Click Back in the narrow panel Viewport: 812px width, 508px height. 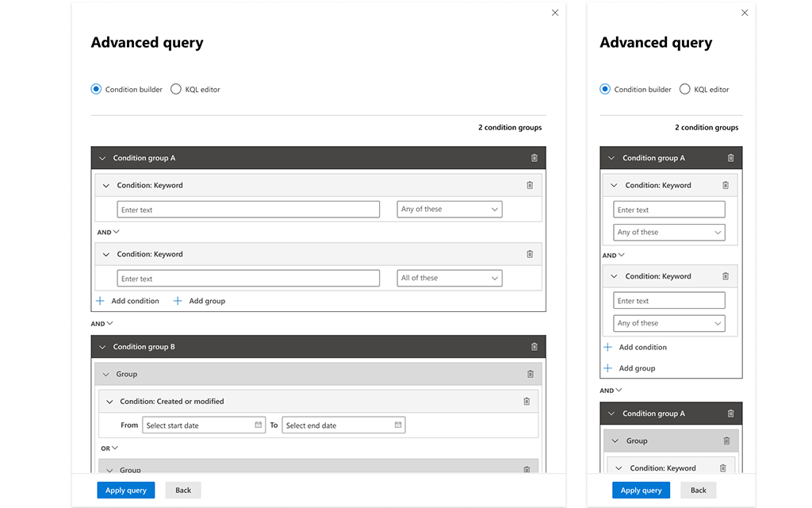(x=698, y=490)
